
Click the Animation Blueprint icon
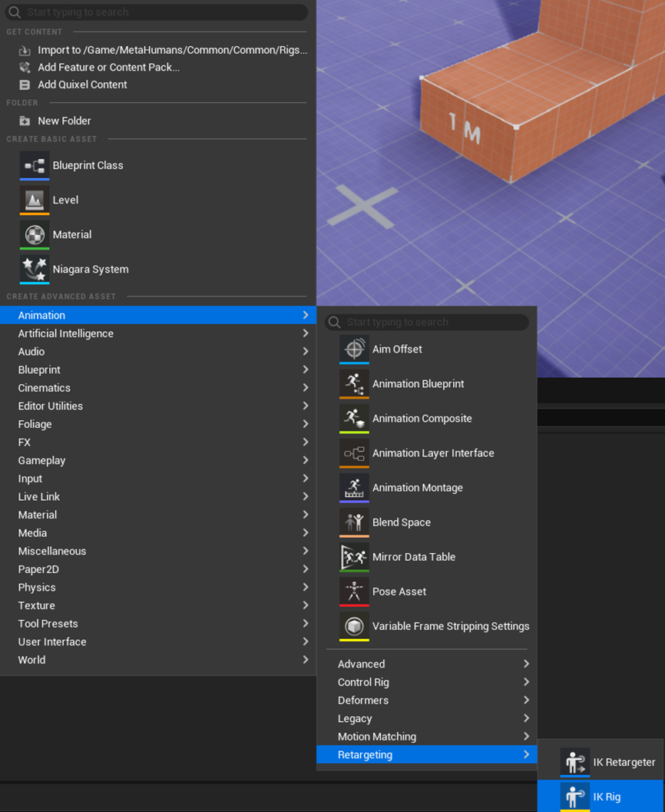[355, 384]
